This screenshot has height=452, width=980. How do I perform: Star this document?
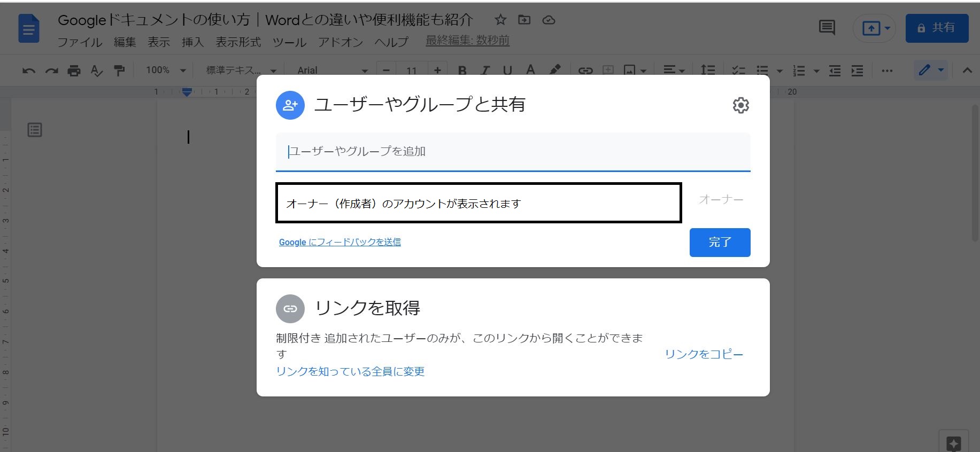[500, 20]
